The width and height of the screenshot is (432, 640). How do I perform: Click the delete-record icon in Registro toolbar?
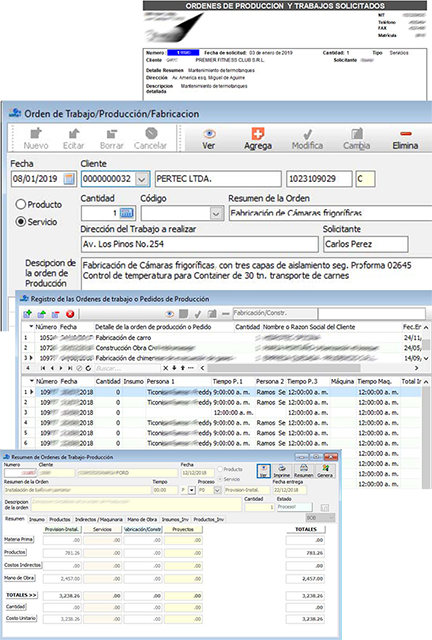tap(56, 314)
